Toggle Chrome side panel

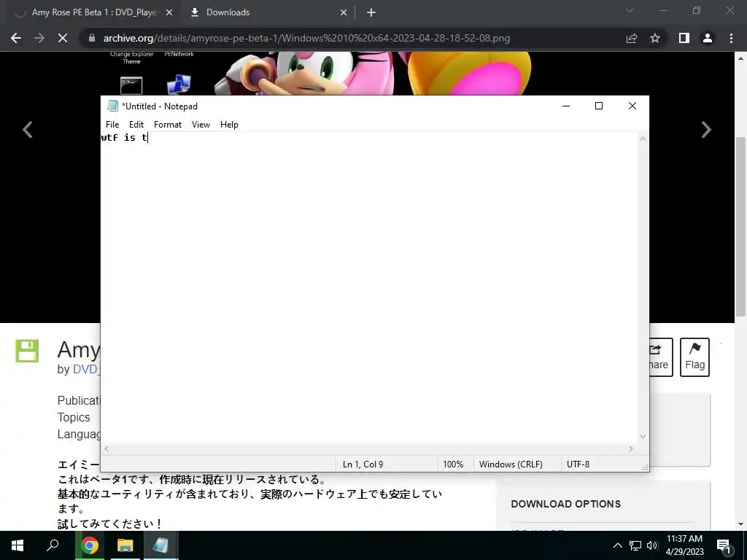684,38
